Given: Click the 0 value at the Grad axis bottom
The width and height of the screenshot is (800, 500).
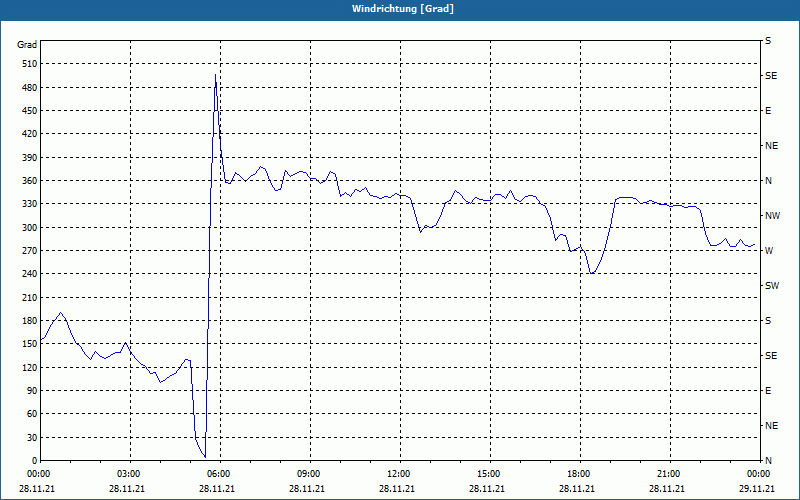Looking at the screenshot, I should coord(35,461).
